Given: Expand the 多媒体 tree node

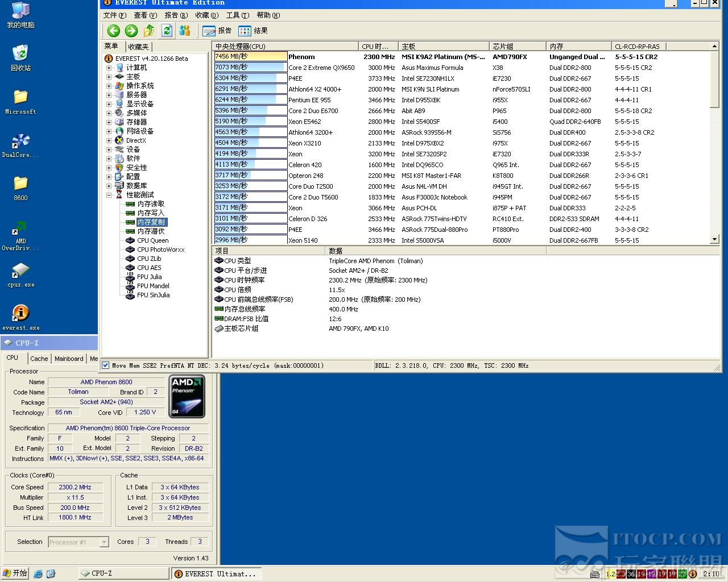Looking at the screenshot, I should [x=109, y=113].
